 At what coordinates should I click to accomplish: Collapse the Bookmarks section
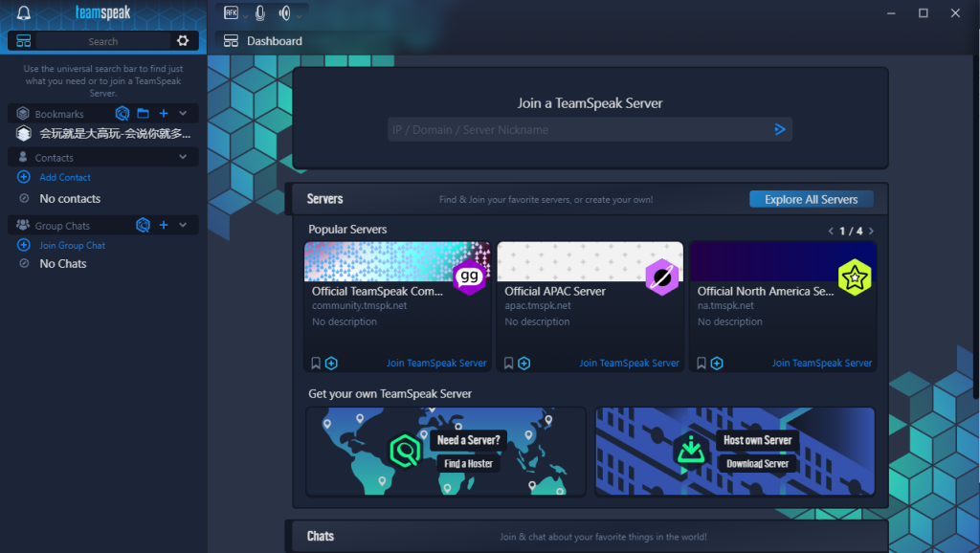click(x=183, y=114)
